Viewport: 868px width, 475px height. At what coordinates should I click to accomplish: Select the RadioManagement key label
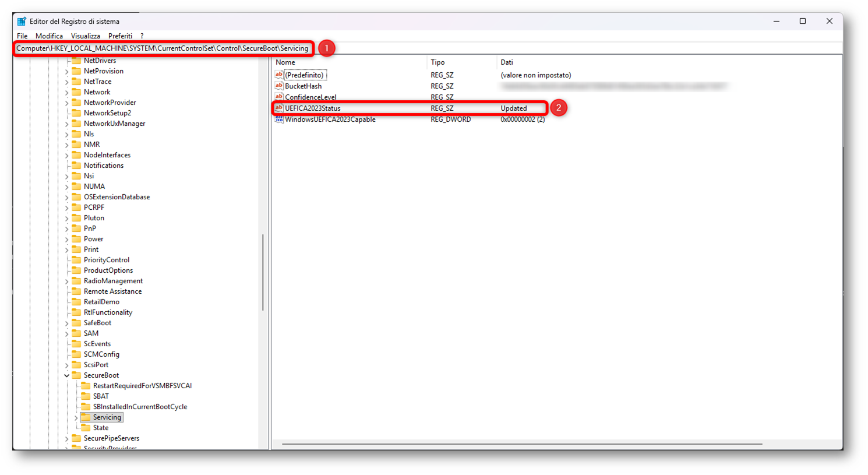click(113, 281)
